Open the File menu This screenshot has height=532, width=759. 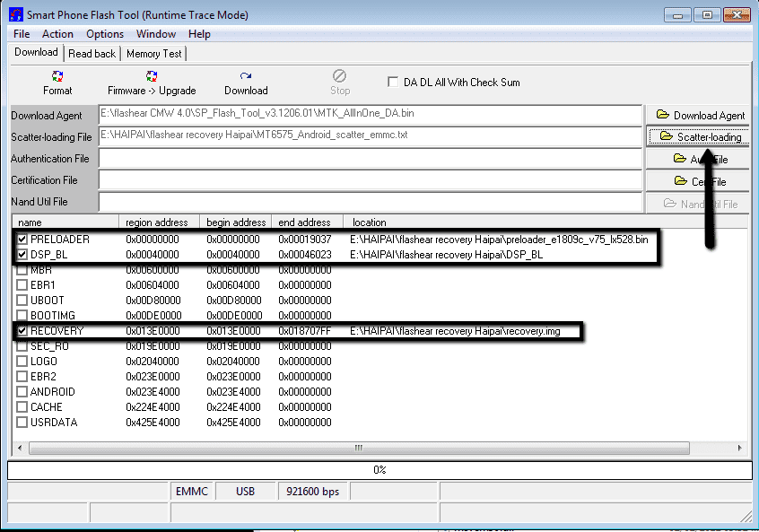(22, 34)
